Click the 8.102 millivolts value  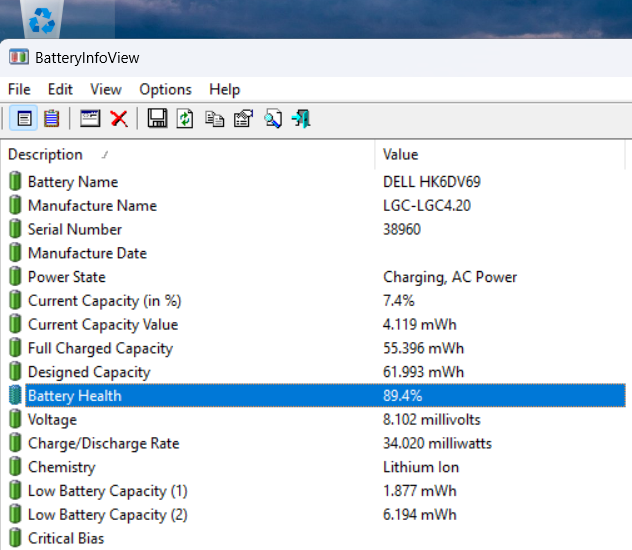432,419
